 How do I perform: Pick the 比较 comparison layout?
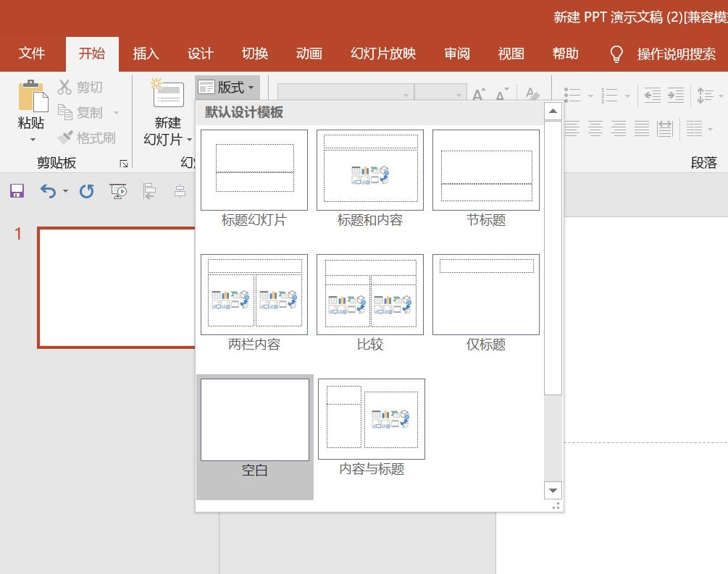(370, 295)
